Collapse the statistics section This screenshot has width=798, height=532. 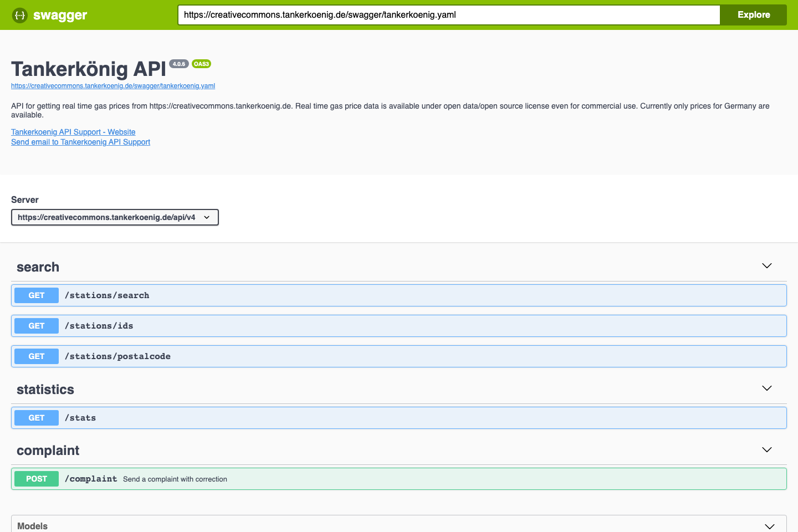767,388
